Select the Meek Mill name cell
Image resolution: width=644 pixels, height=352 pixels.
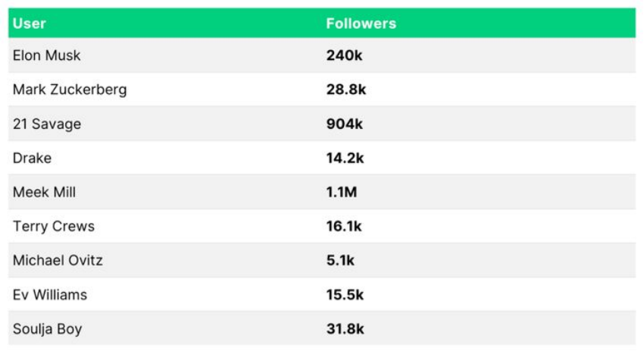point(45,192)
